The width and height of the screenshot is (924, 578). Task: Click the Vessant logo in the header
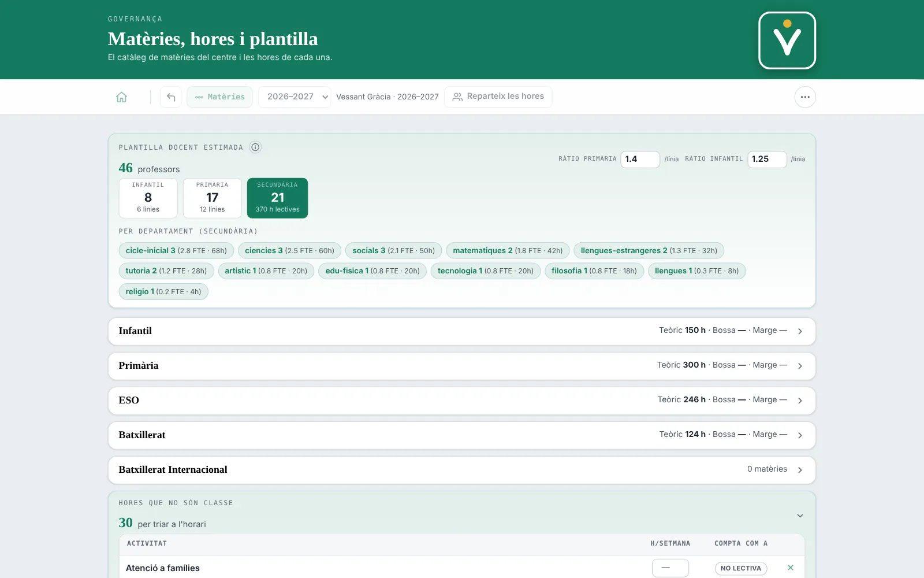coord(787,40)
